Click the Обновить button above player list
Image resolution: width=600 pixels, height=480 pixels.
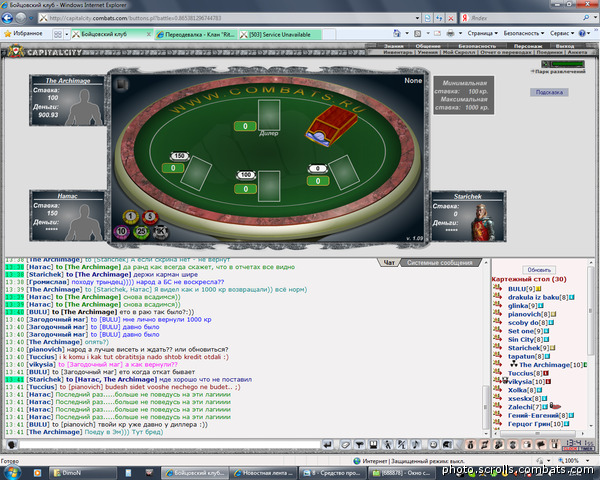(539, 270)
